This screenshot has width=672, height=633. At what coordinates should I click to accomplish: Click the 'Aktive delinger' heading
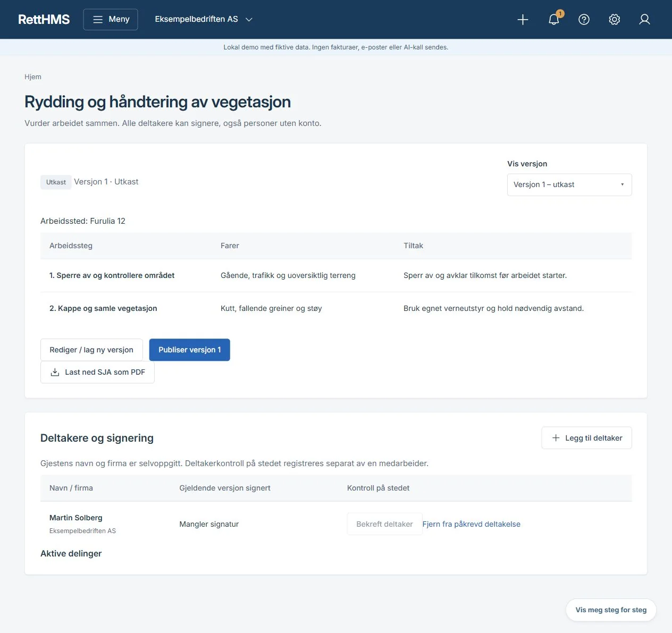coord(71,553)
